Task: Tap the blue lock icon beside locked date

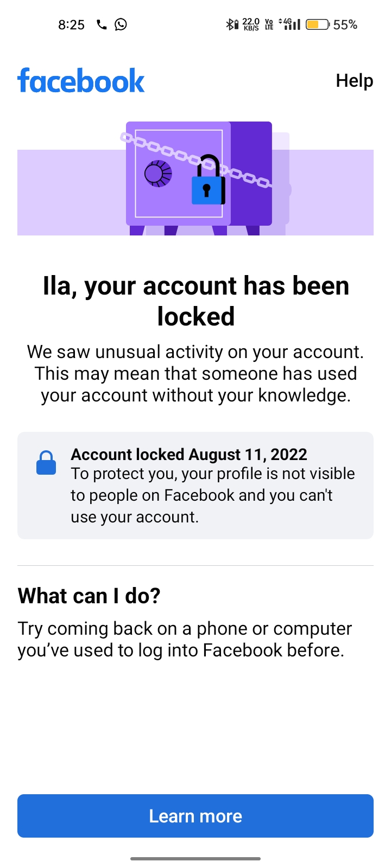Action: pyautogui.click(x=46, y=462)
